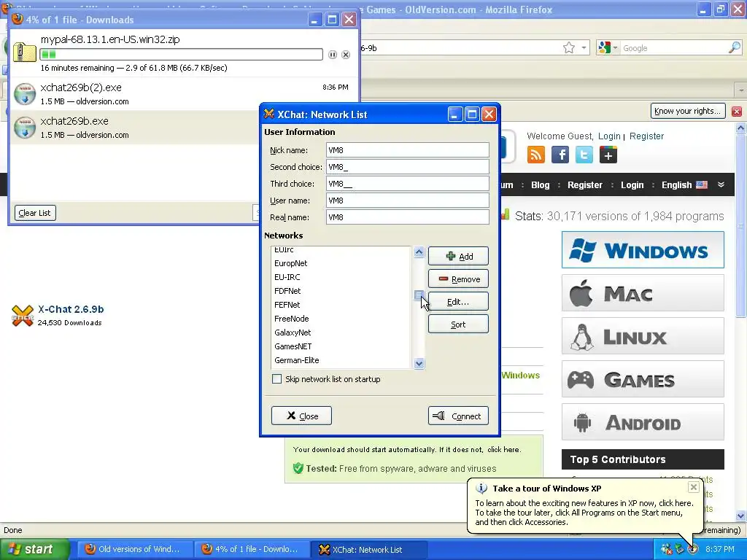
Task: Bookmark page with star icon
Action: [569, 47]
